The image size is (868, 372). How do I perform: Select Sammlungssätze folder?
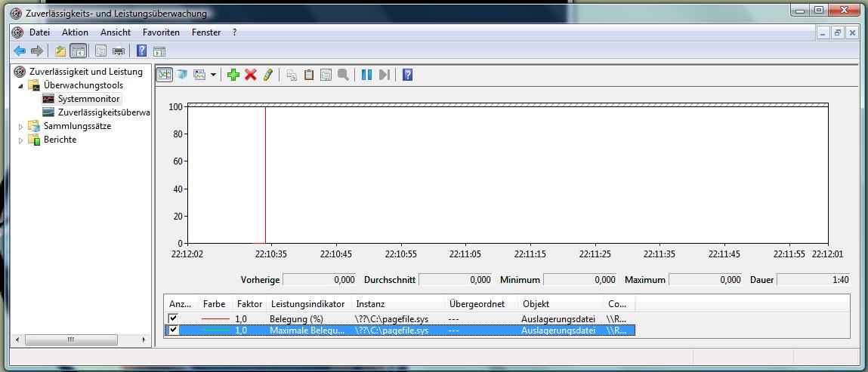point(78,126)
